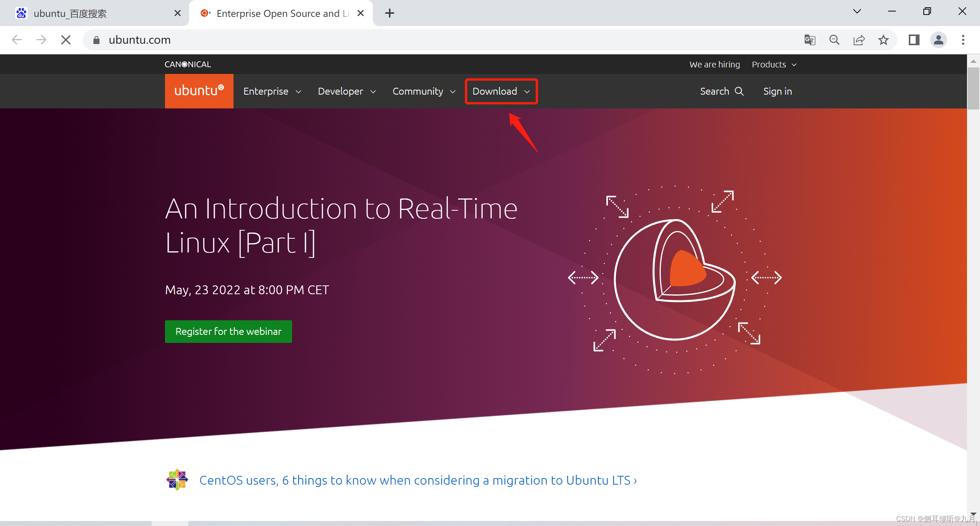
Task: Expand the Download menu
Action: point(501,91)
